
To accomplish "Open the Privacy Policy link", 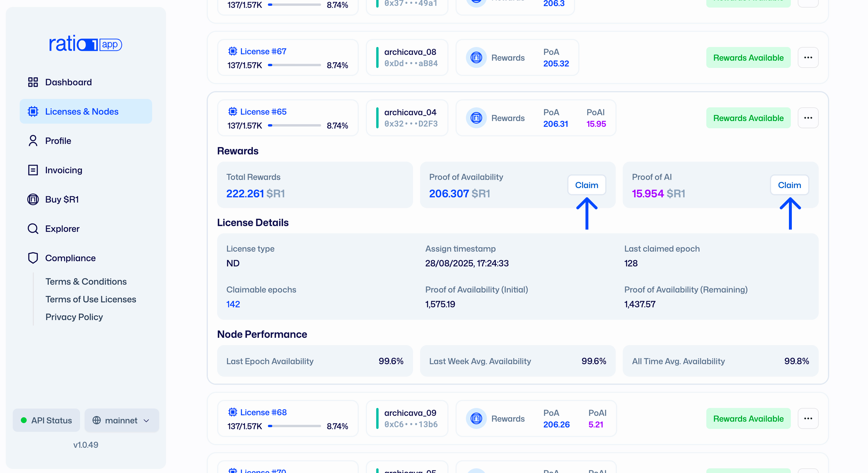I will tap(74, 317).
